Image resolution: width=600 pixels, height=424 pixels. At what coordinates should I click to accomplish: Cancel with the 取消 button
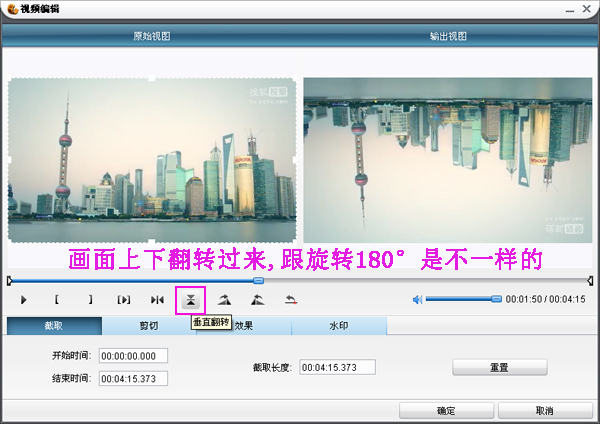click(545, 411)
